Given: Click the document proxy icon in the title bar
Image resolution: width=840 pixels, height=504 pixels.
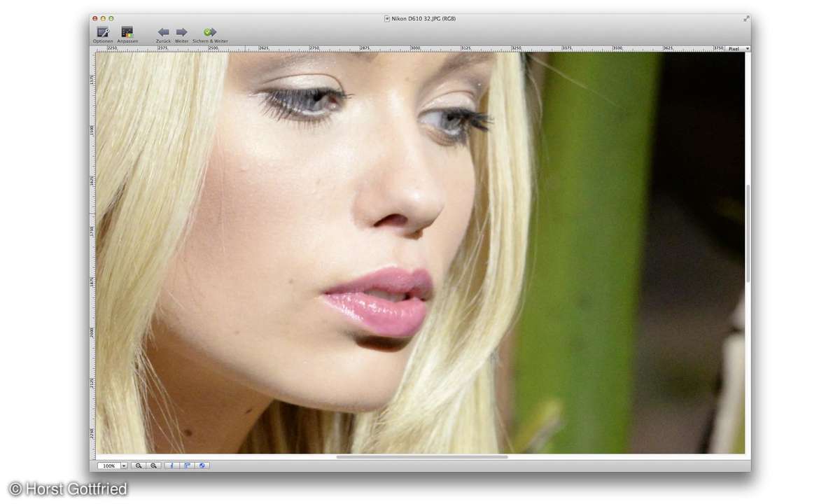Looking at the screenshot, I should point(387,18).
